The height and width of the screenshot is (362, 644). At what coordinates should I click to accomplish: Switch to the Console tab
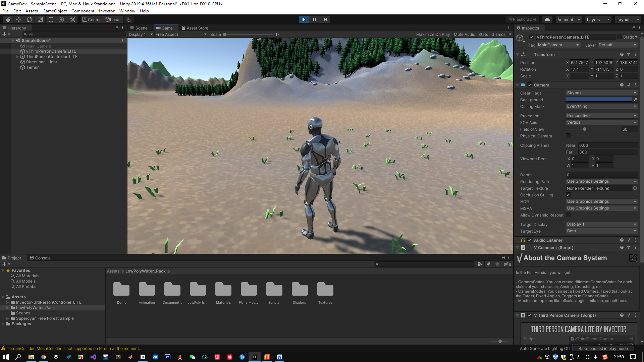click(x=40, y=258)
